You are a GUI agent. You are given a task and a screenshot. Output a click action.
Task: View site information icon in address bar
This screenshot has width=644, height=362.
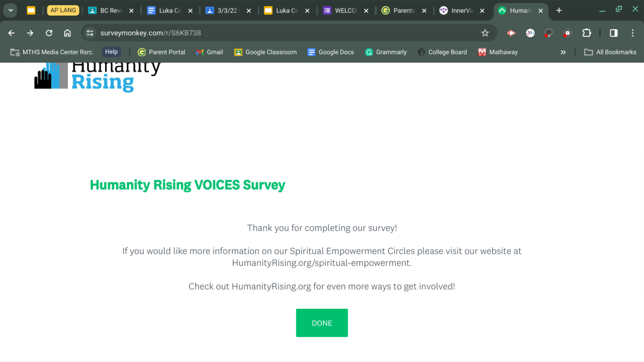point(90,33)
